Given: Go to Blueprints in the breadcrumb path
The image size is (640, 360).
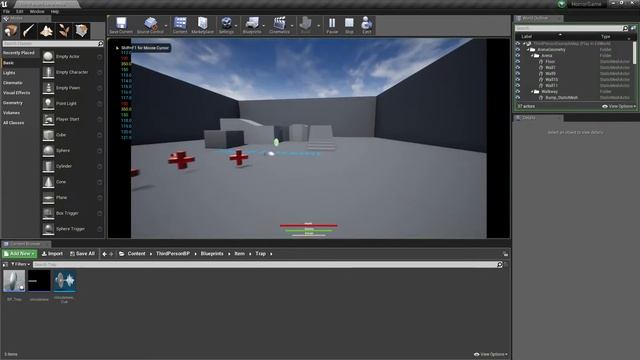Looking at the screenshot, I should click(212, 254).
